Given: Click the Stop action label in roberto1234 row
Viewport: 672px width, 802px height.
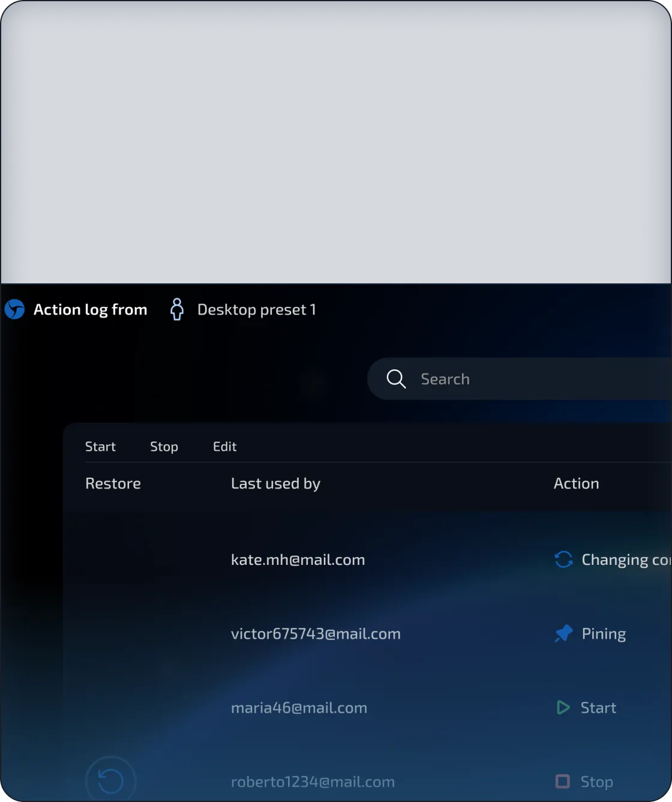Looking at the screenshot, I should [x=596, y=782].
